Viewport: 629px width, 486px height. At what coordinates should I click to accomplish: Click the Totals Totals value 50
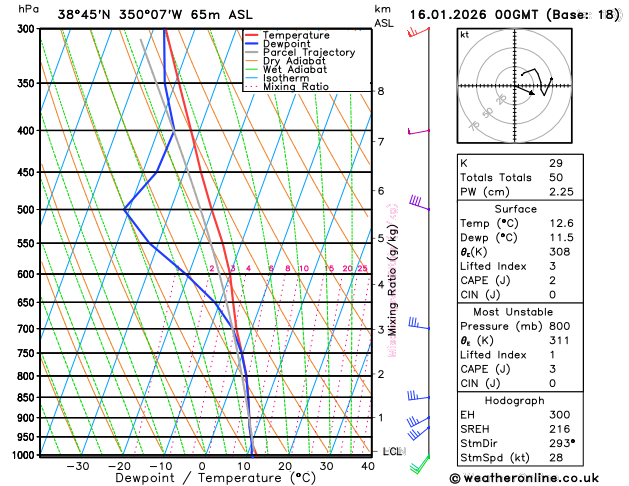[556, 178]
